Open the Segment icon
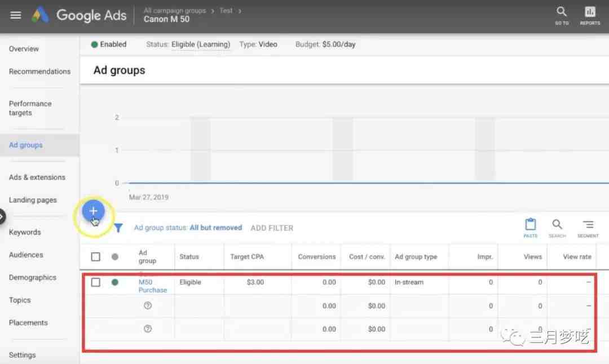The image size is (609, 364). tap(588, 227)
